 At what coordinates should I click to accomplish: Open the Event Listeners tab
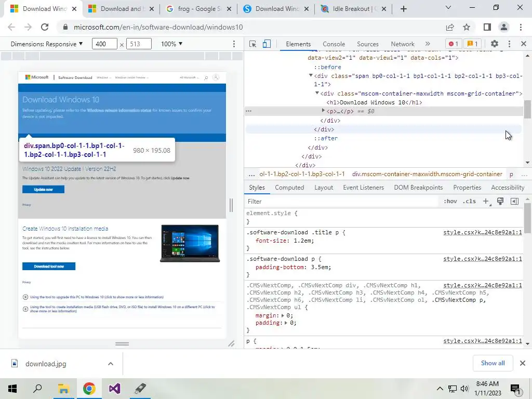click(x=363, y=188)
